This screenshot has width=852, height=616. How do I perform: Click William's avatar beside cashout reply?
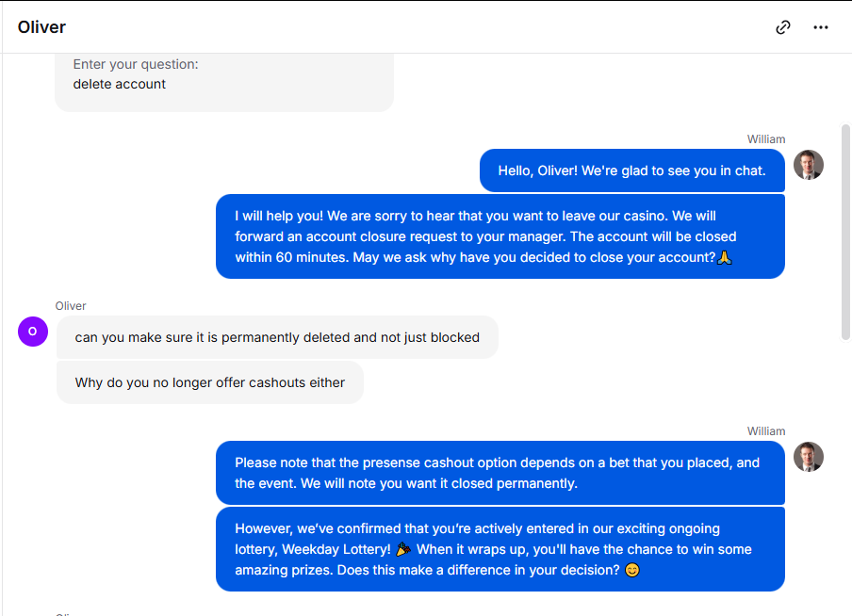pos(808,456)
